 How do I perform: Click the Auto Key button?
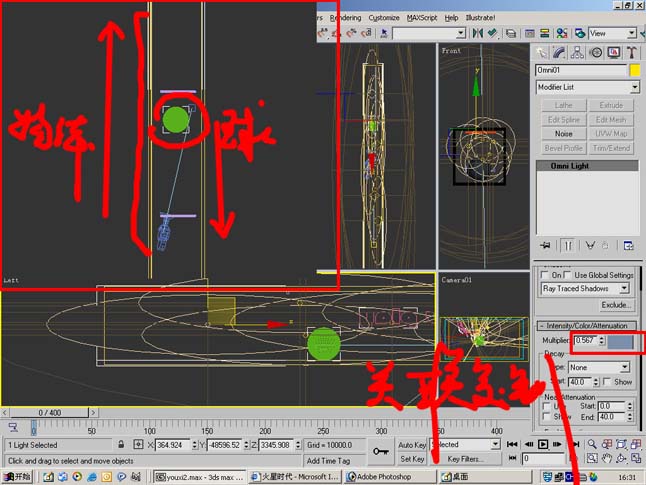tap(412, 445)
